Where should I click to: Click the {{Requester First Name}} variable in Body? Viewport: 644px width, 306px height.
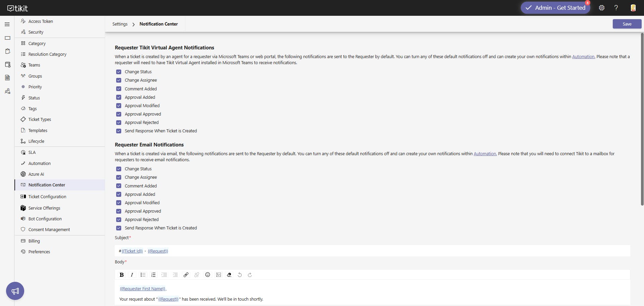143,289
